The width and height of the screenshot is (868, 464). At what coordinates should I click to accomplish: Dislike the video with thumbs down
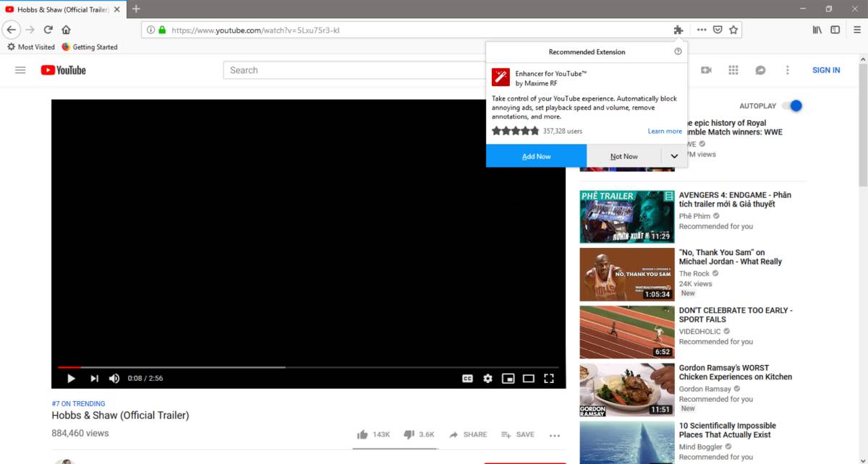pos(419,434)
